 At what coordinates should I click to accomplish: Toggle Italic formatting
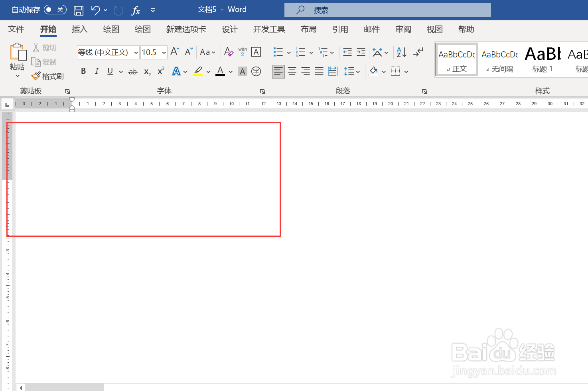click(97, 71)
